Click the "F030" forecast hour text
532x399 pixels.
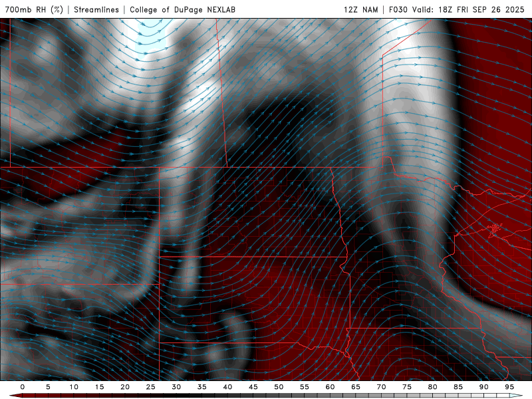398,9
